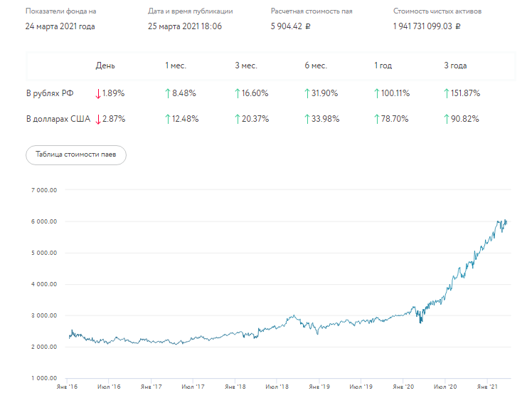Click the green up arrow beside 90.82%

(x=447, y=119)
